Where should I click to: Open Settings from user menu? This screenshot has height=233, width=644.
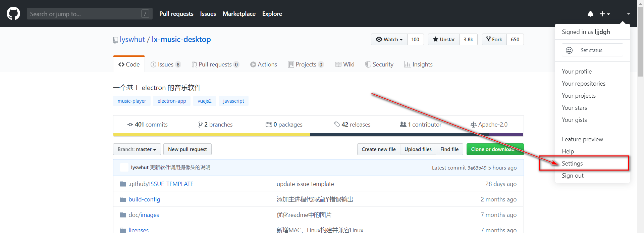pyautogui.click(x=592, y=164)
